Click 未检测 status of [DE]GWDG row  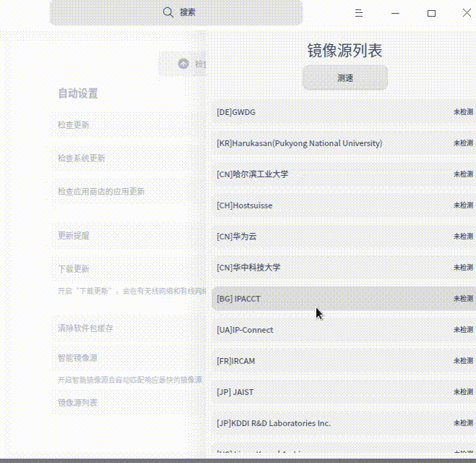tap(464, 112)
